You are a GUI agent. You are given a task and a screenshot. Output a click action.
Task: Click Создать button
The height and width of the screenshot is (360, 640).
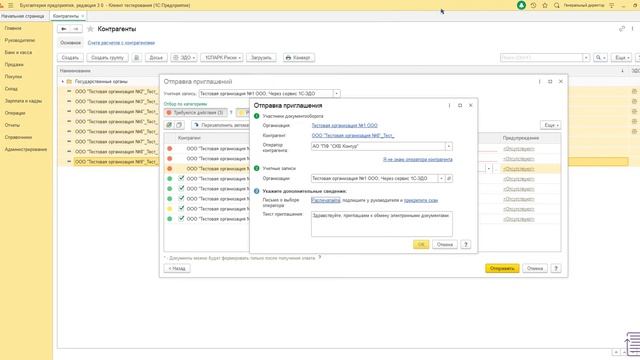coord(70,58)
